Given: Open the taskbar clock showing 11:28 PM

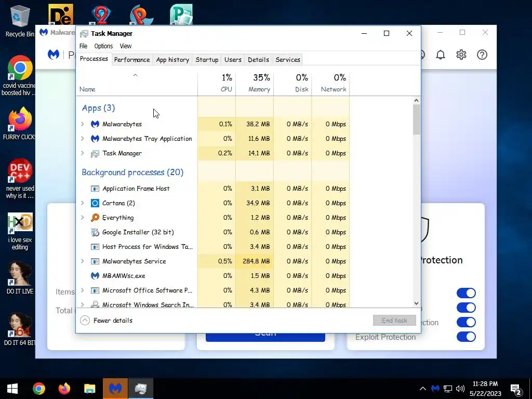Looking at the screenshot, I should point(485,389).
